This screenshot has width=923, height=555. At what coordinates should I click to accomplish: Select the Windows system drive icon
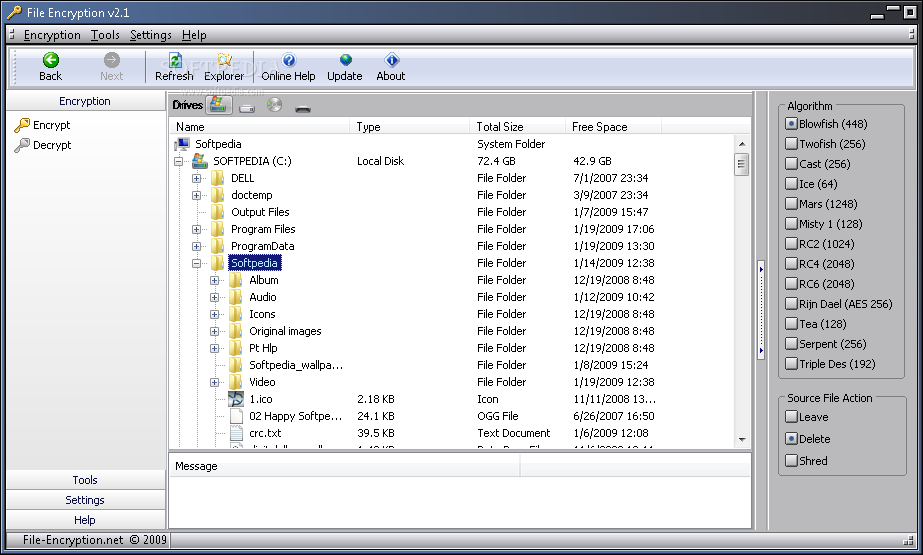point(218,105)
